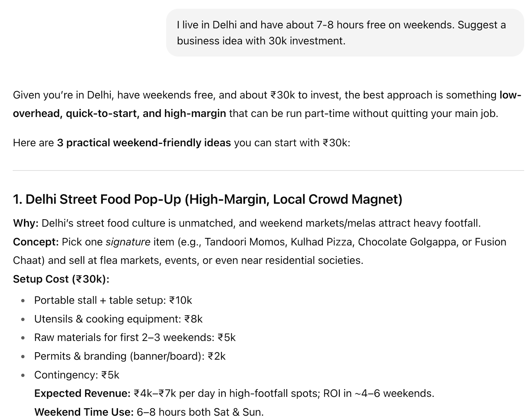The width and height of the screenshot is (532, 419).
Task: Click the 'Weekend Time Use:' label
Action: 84,412
